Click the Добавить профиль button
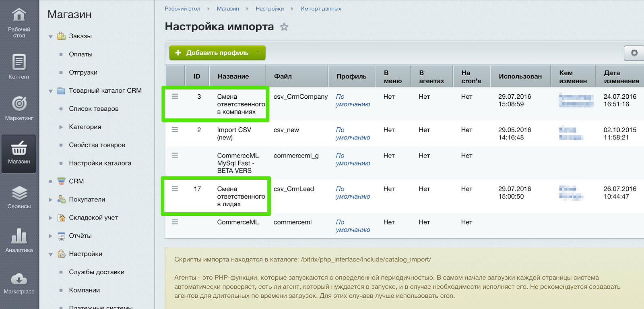The image size is (644, 309). point(213,53)
